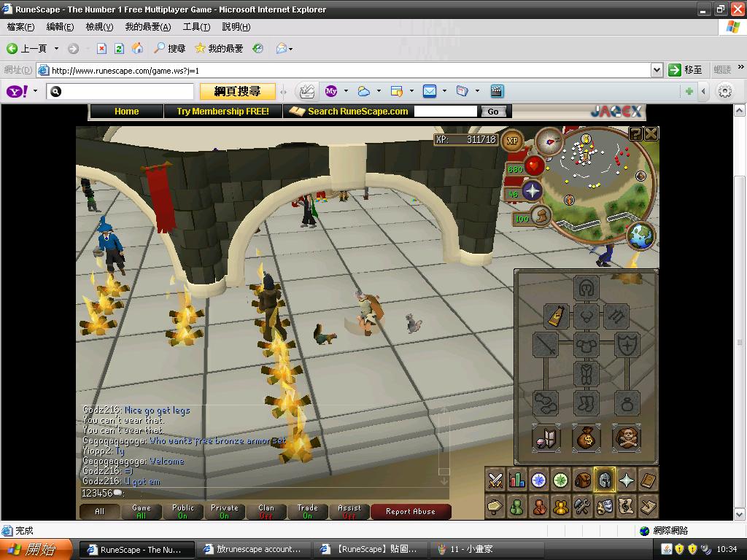Image resolution: width=747 pixels, height=560 pixels.
Task: Open the Yahoo logo dropdown arrow
Action: 35,91
